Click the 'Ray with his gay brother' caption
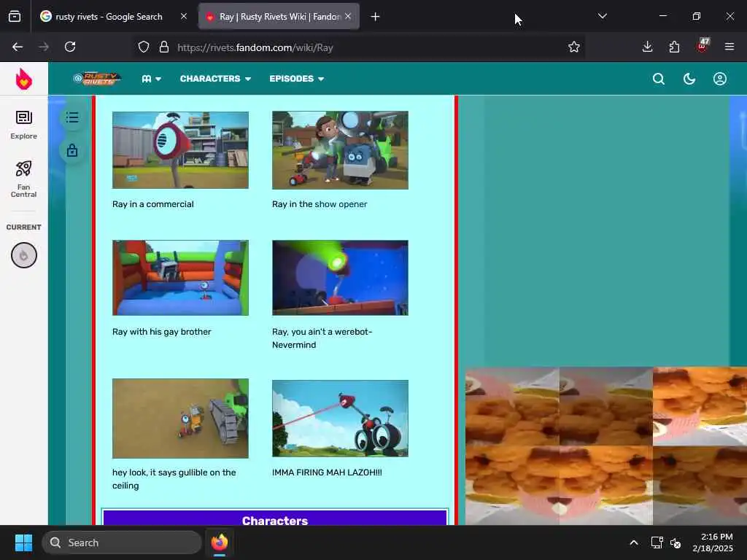747x560 pixels. 161,332
